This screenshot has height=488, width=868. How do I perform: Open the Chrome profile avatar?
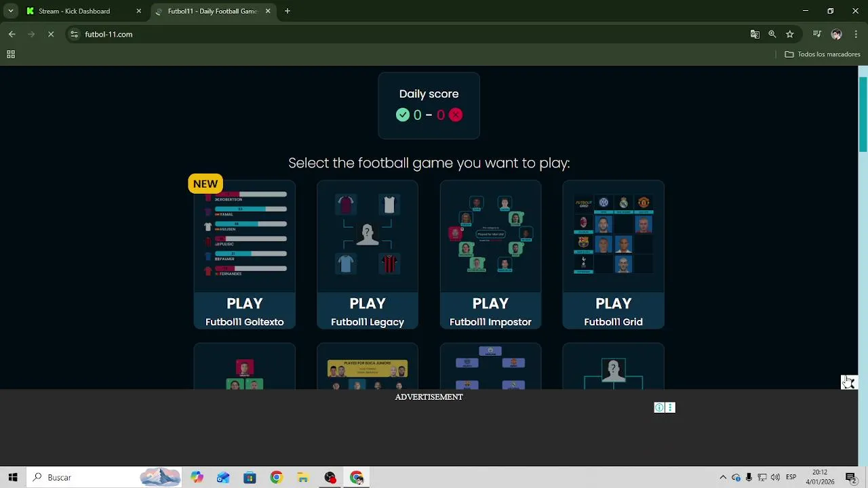(837, 34)
